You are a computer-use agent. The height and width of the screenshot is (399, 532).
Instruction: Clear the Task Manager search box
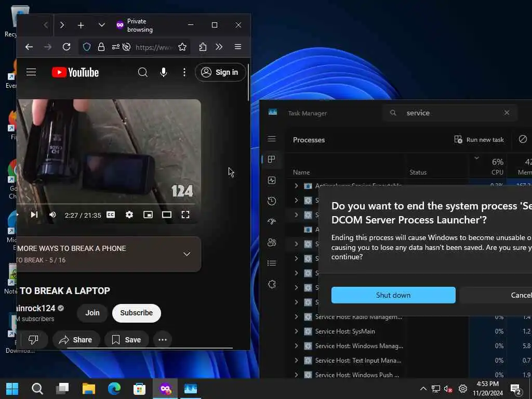507,113
